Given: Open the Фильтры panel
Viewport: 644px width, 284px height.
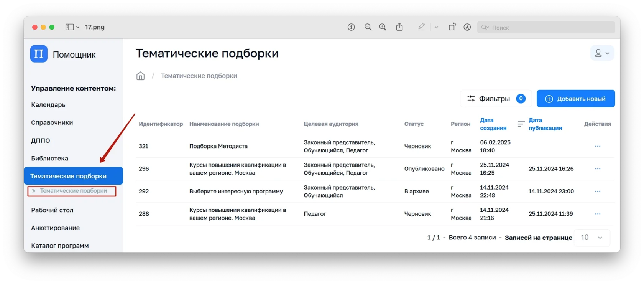Looking at the screenshot, I should click(495, 99).
